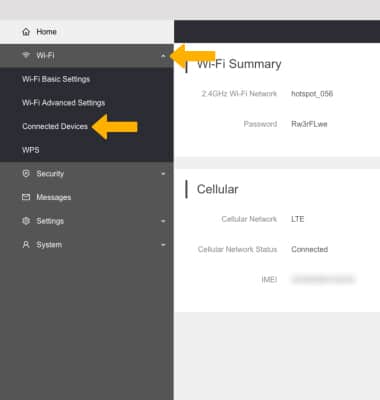This screenshot has height=400, width=380.
Task: Click the LTE network value
Action: 298,219
